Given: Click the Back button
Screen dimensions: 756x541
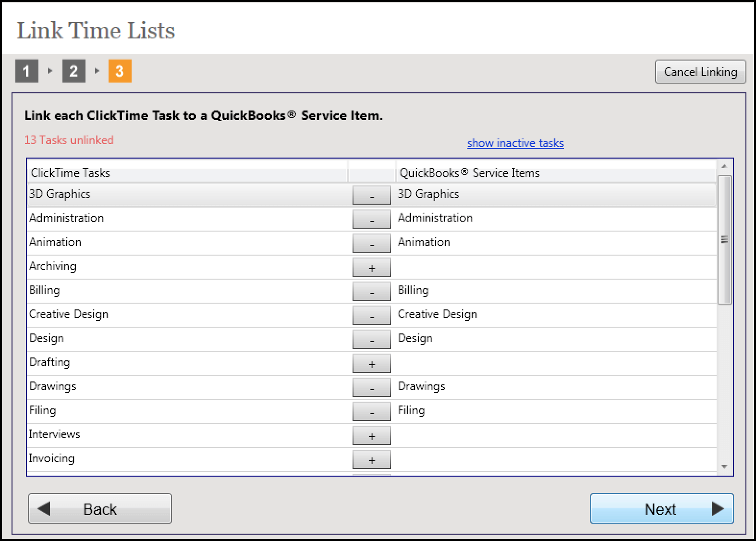Looking at the screenshot, I should (100, 508).
